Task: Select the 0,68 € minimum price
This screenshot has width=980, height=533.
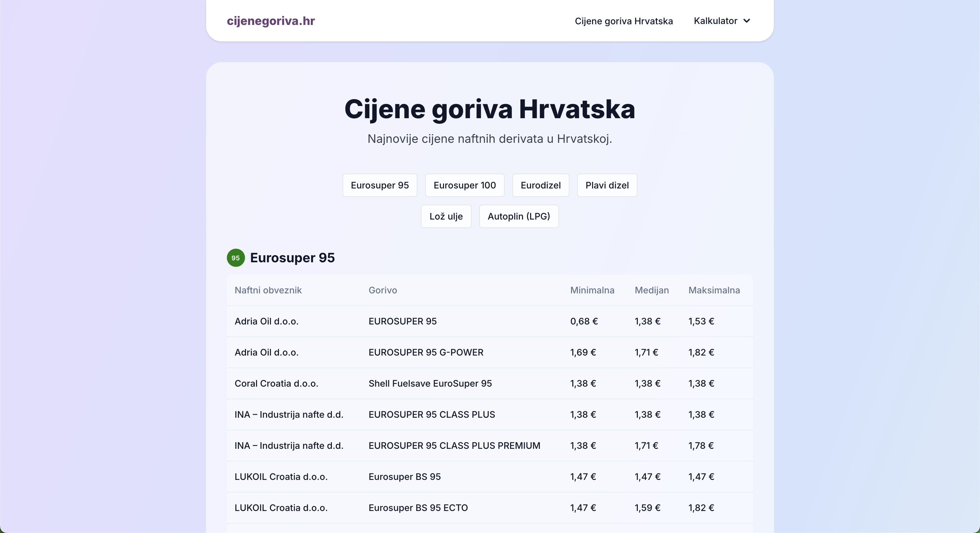Action: coord(584,321)
